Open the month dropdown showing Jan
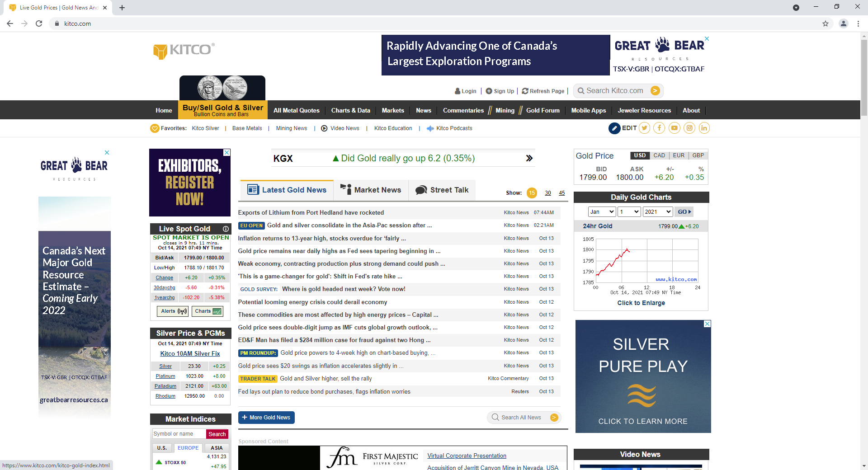Viewport: 868px width, 470px height. tap(602, 212)
